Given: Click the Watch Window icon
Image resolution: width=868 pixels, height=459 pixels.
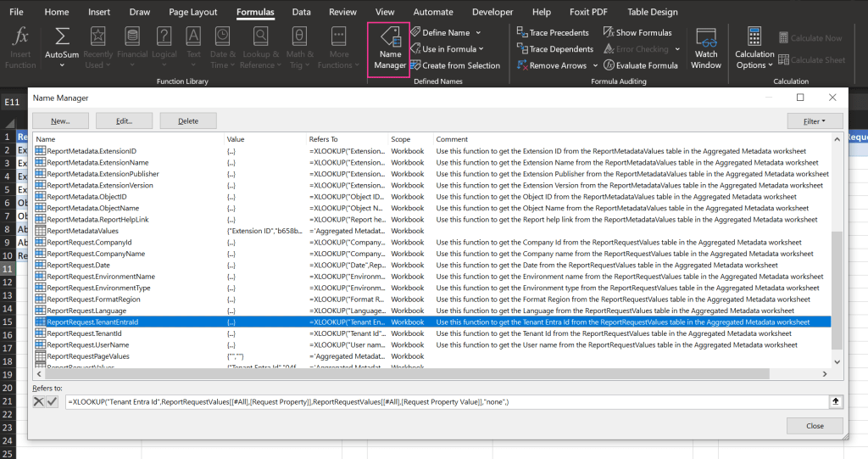Looking at the screenshot, I should click(706, 39).
